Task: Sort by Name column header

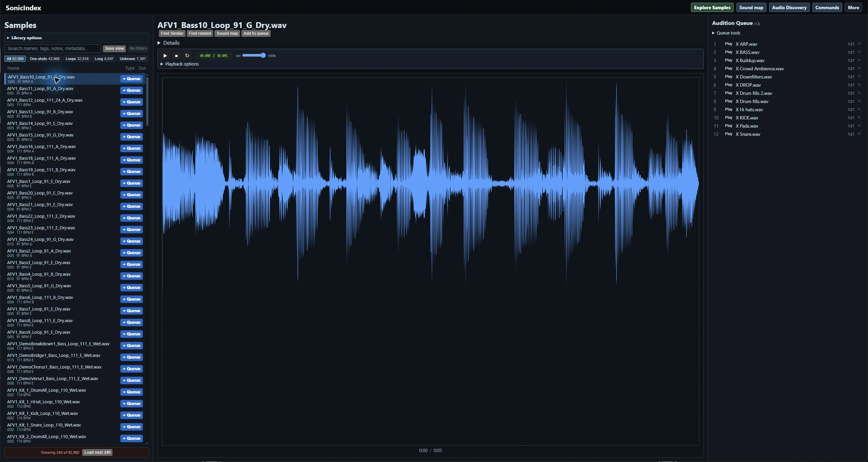Action: click(13, 68)
